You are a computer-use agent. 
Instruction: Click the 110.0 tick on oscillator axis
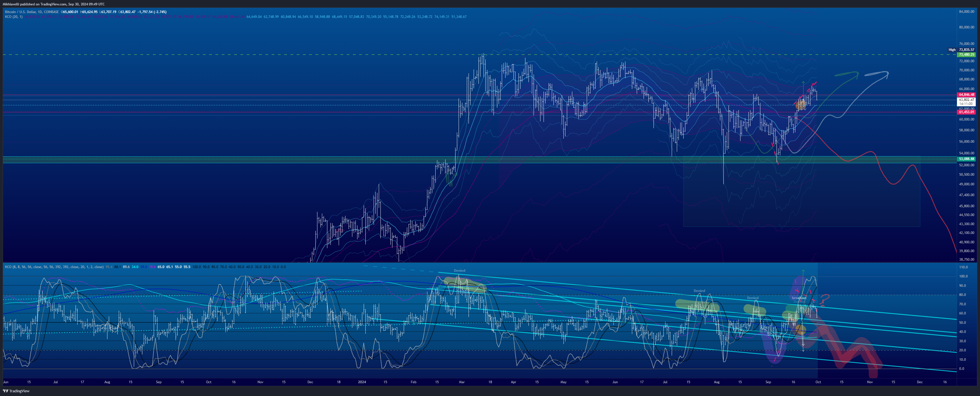(x=964, y=267)
